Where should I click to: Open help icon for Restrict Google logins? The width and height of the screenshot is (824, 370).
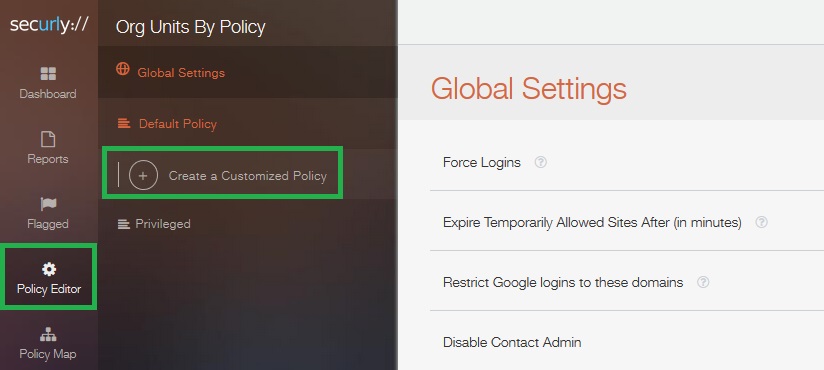click(x=703, y=282)
